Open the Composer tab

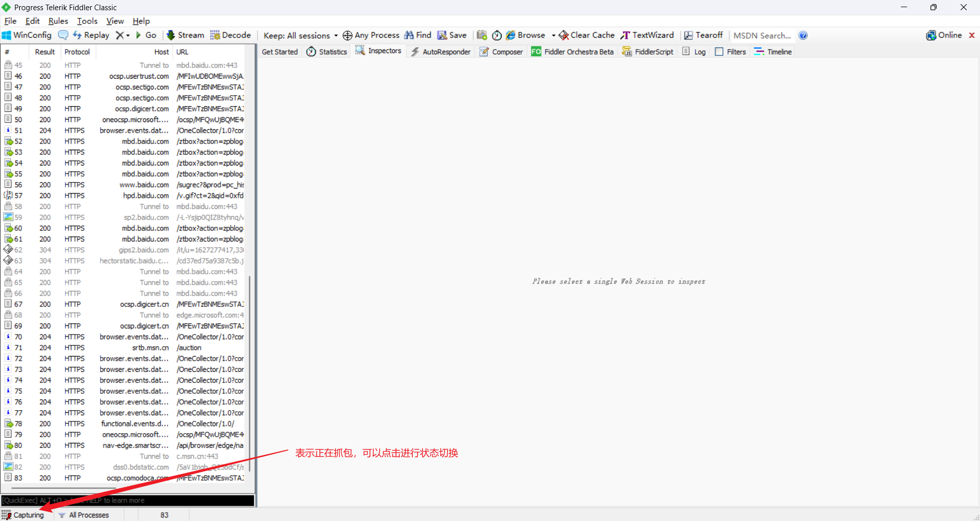point(501,52)
